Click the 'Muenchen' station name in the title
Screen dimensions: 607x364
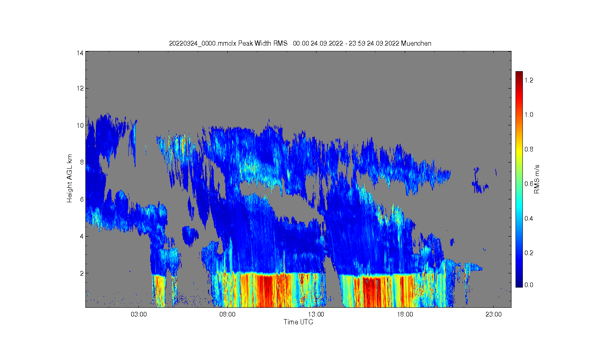[x=416, y=44]
